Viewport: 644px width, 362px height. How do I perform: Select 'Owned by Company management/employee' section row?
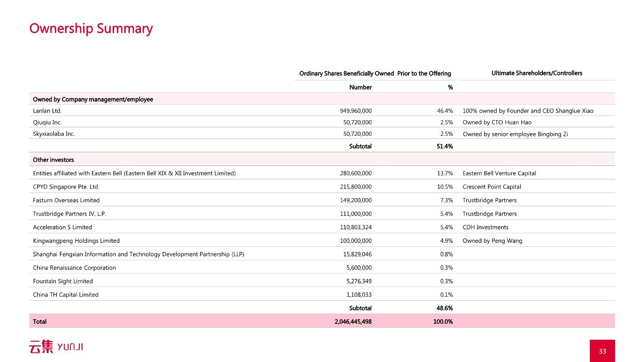click(322, 99)
